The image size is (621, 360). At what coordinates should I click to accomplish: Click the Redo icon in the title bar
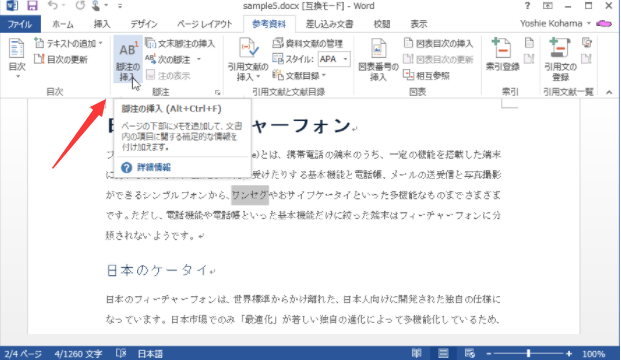[80, 6]
